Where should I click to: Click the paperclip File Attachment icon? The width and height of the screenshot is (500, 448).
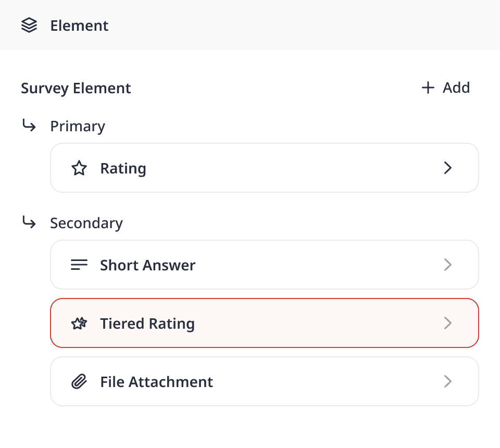click(79, 382)
